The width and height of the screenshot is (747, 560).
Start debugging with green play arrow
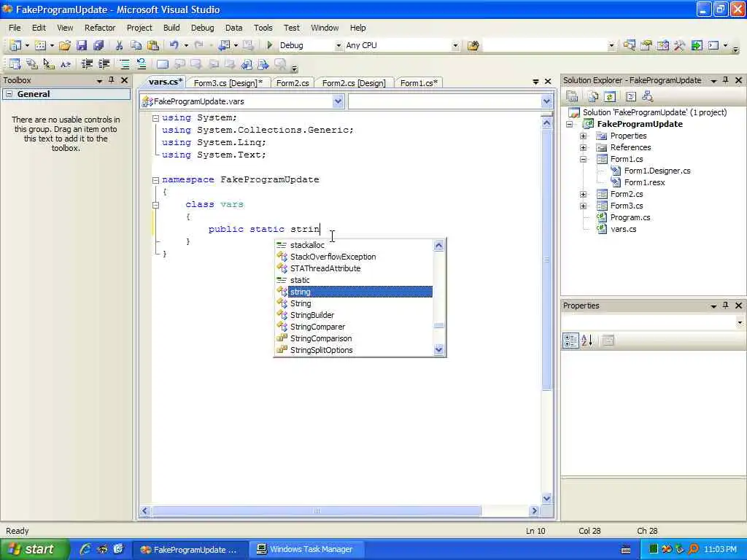270,45
